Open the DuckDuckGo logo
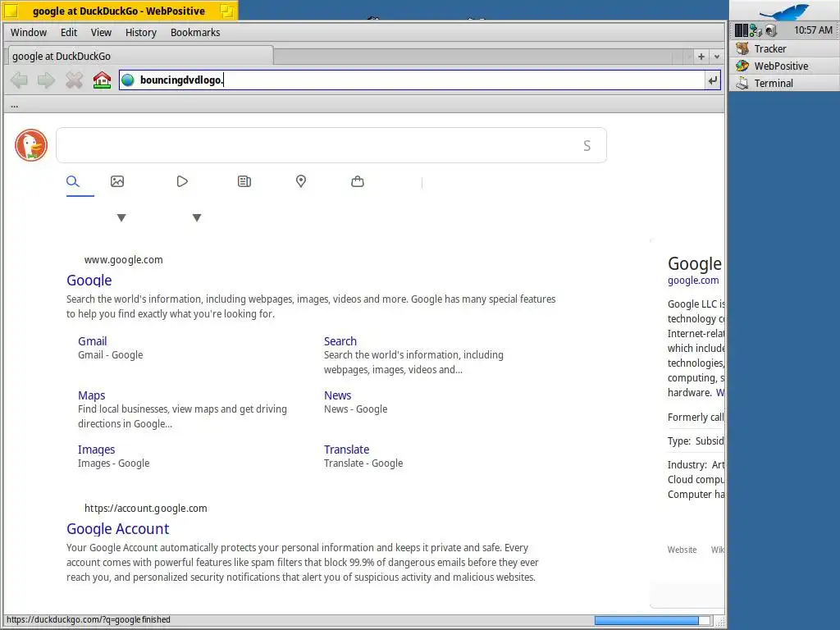The width and height of the screenshot is (840, 630). point(31,145)
